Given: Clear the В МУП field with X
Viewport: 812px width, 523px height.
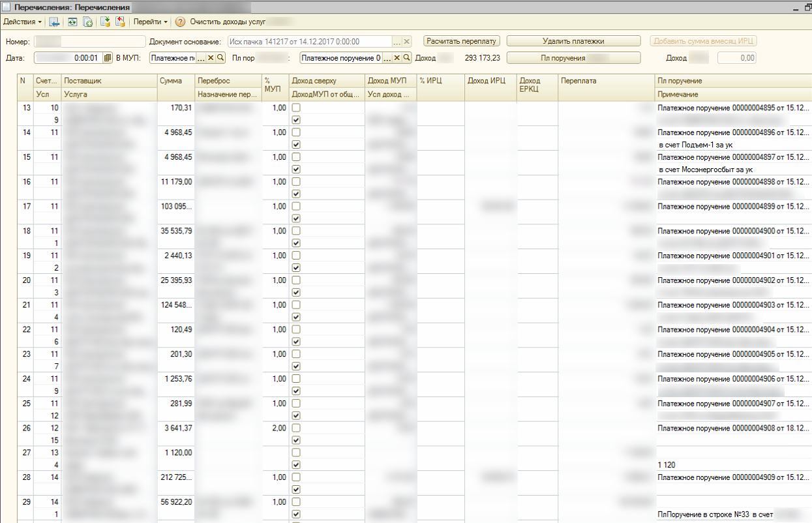Looking at the screenshot, I should [x=211, y=58].
